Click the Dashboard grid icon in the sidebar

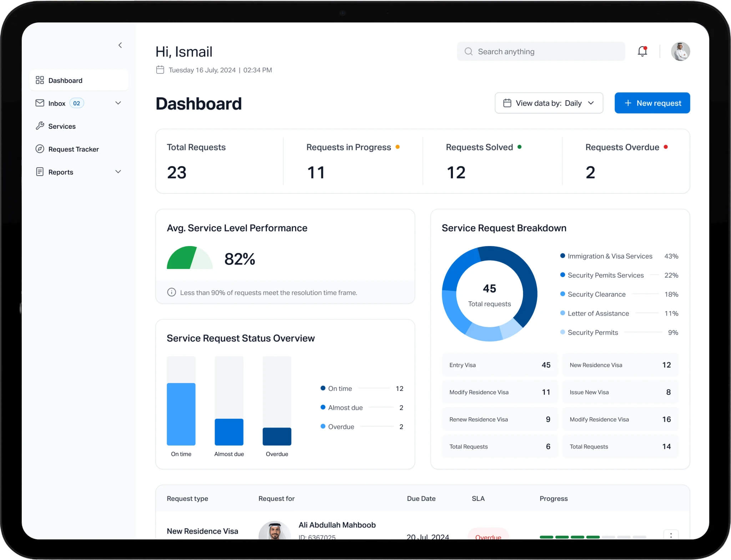(40, 80)
